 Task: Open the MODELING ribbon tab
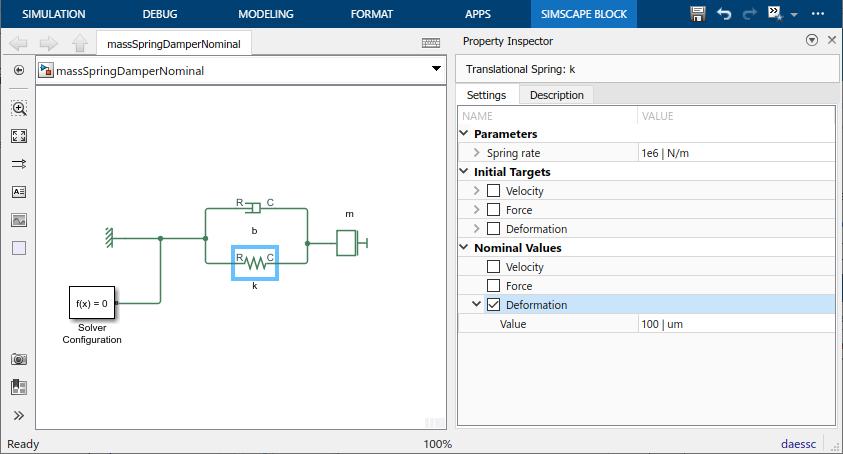[x=266, y=14]
